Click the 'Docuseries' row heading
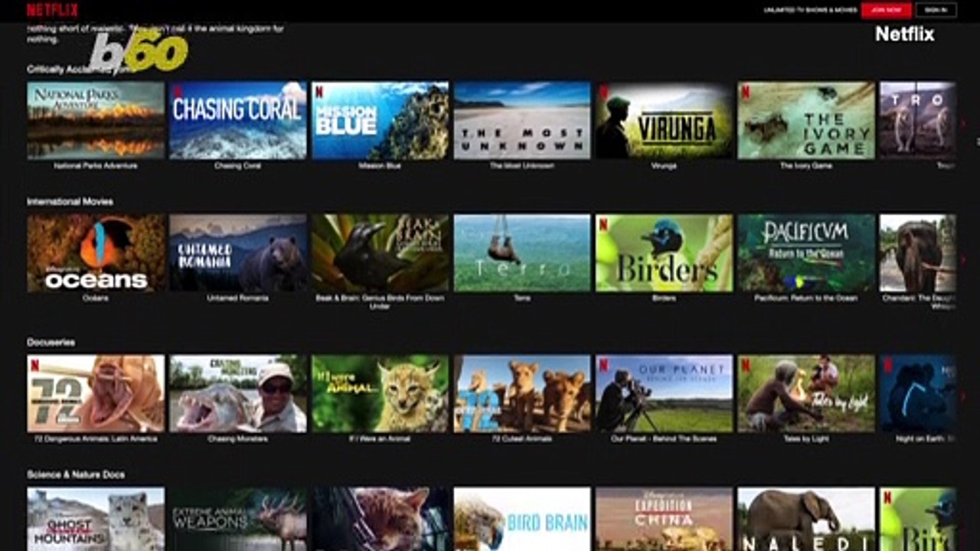 pos(51,342)
